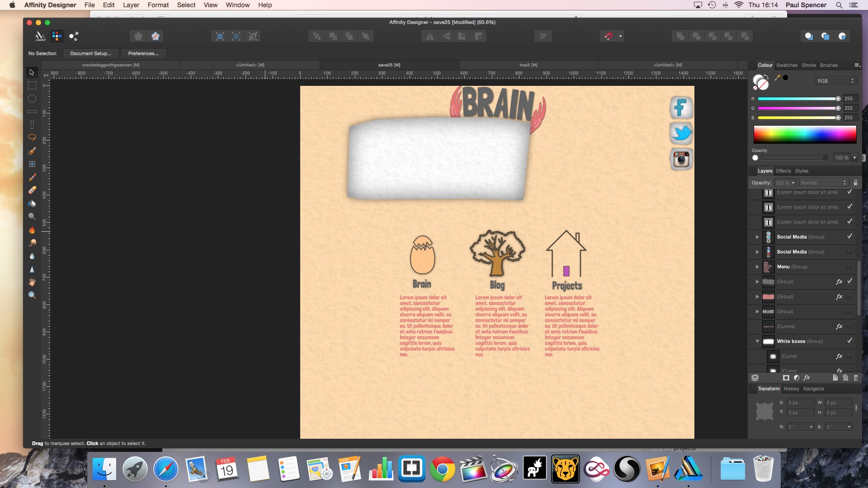This screenshot has height=488, width=868.
Task: Click the Document Setup button
Action: click(90, 53)
